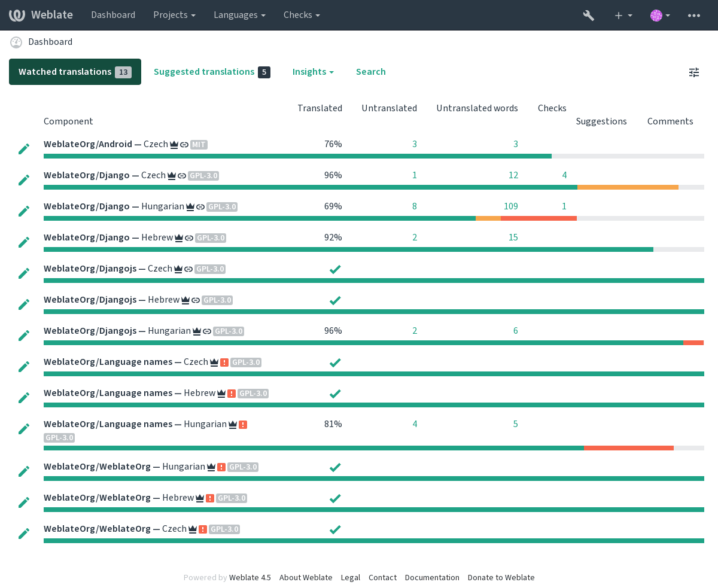Click the red alert icon on WeblateOrg Hebrew
718x588 pixels.
[210, 498]
